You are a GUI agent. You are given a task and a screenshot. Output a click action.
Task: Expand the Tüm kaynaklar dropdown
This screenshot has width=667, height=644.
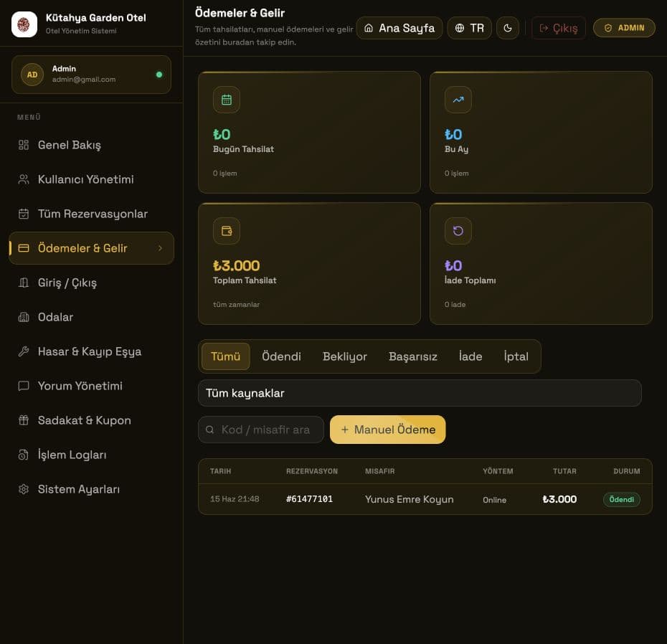tap(420, 393)
